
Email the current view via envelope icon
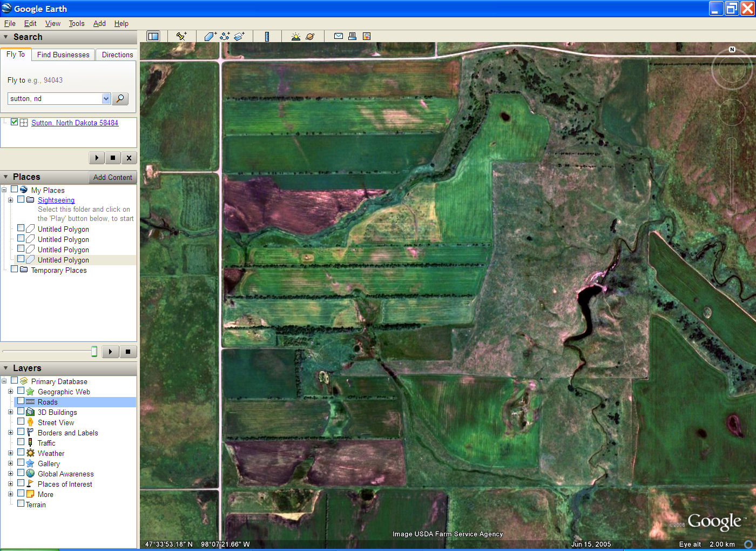[339, 36]
